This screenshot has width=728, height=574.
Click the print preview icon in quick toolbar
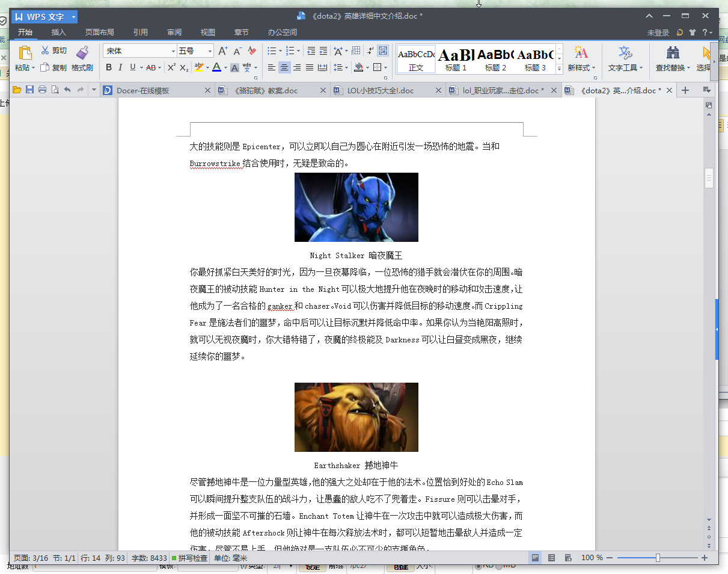point(55,90)
